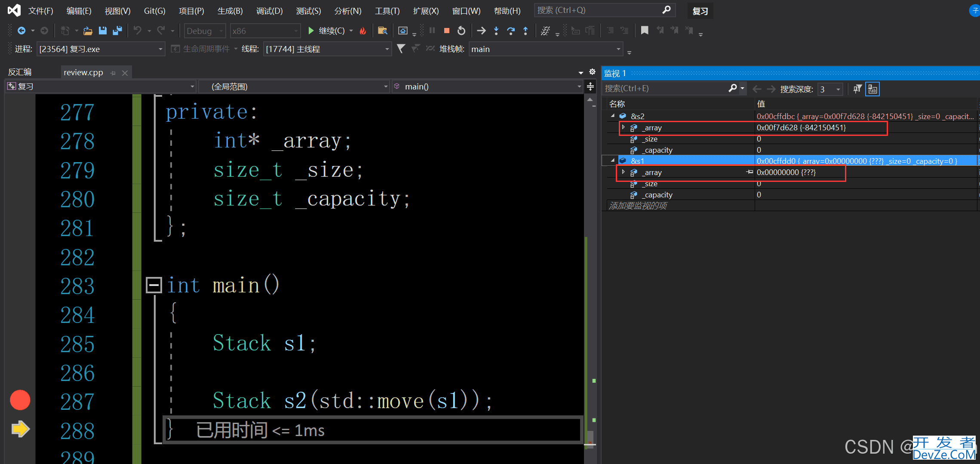Open the 工具(T) menu

pyautogui.click(x=387, y=11)
